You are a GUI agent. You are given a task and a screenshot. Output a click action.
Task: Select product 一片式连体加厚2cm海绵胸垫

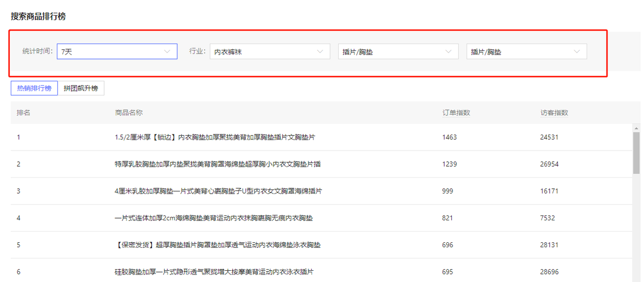214,218
